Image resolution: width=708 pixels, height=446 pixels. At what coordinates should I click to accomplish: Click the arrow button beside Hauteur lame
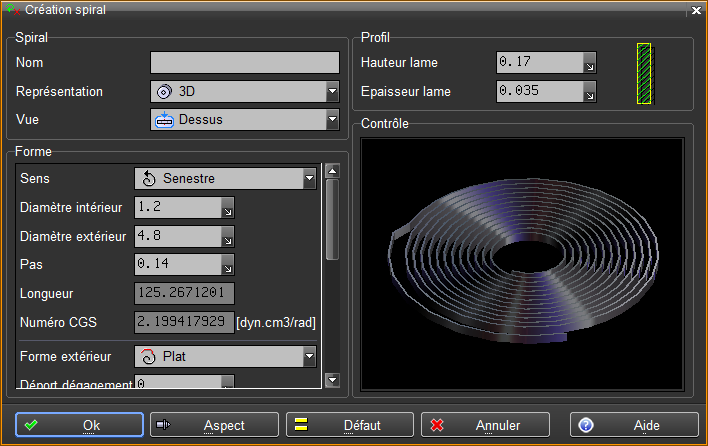590,63
